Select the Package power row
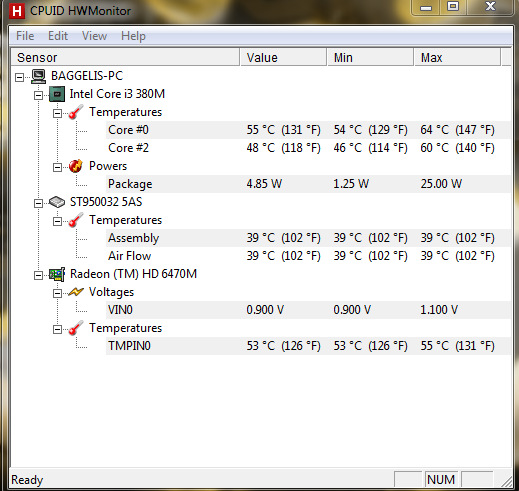The width and height of the screenshot is (519, 491). point(309,184)
